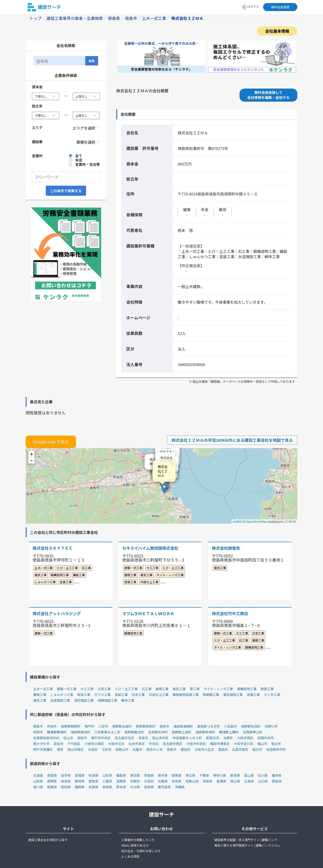This screenshot has height=868, width=323.
Task: Click the 北海道 prefecture link
Action: [38, 776]
